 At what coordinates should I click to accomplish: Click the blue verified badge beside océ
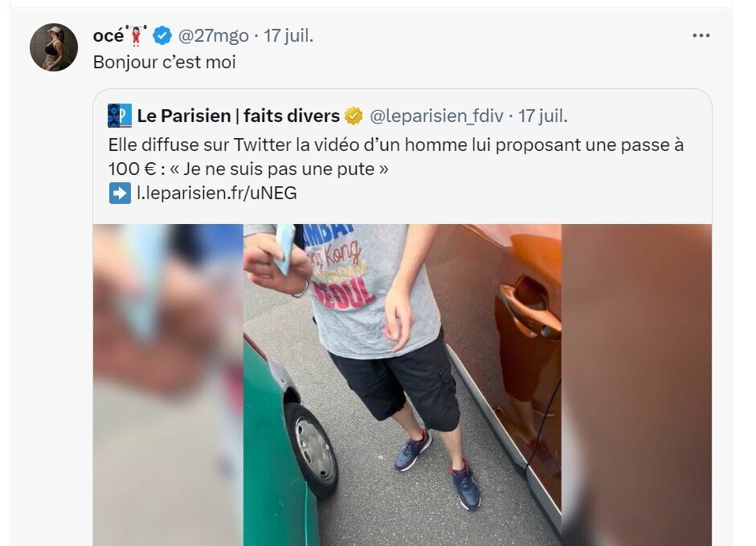[162, 35]
